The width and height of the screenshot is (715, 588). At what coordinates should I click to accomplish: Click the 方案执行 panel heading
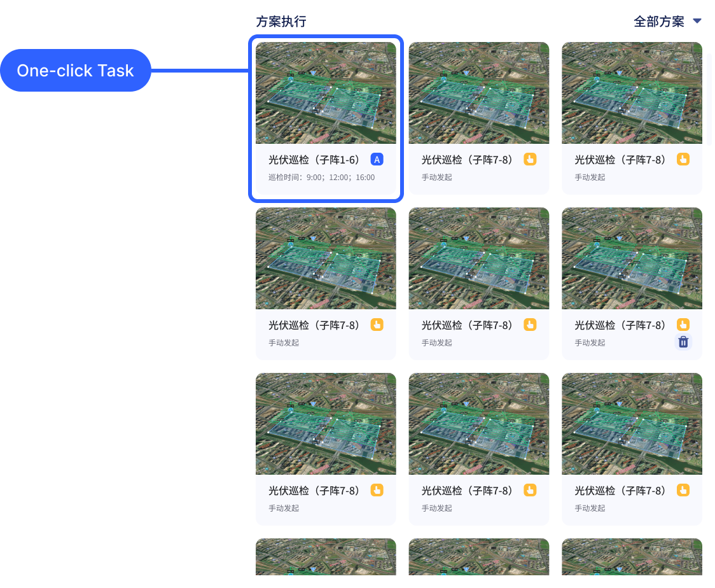tap(281, 22)
